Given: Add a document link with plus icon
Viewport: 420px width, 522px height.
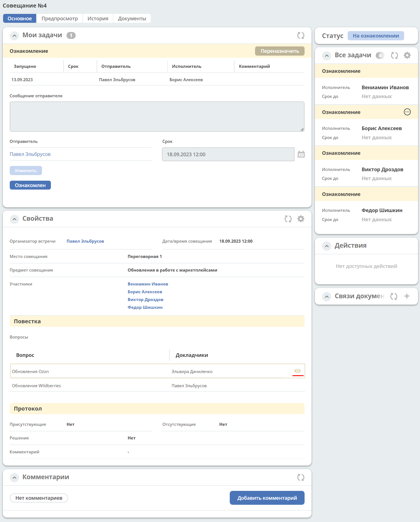Looking at the screenshot, I should (x=407, y=296).
